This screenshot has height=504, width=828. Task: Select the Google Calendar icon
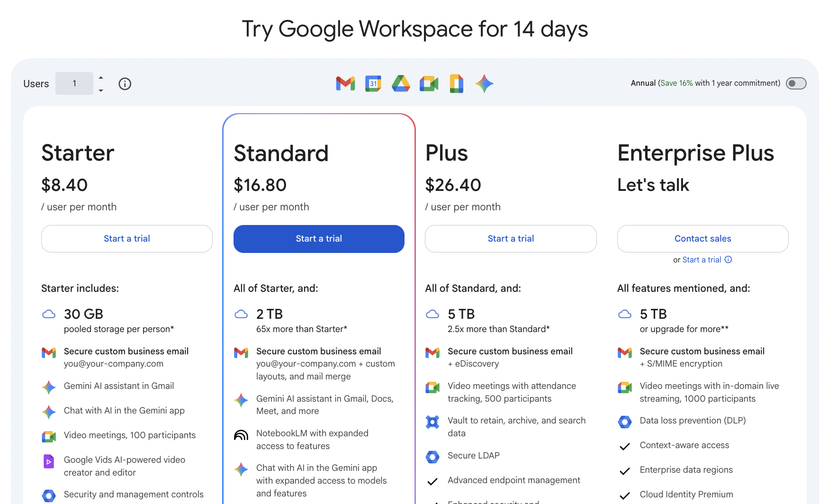(x=373, y=83)
